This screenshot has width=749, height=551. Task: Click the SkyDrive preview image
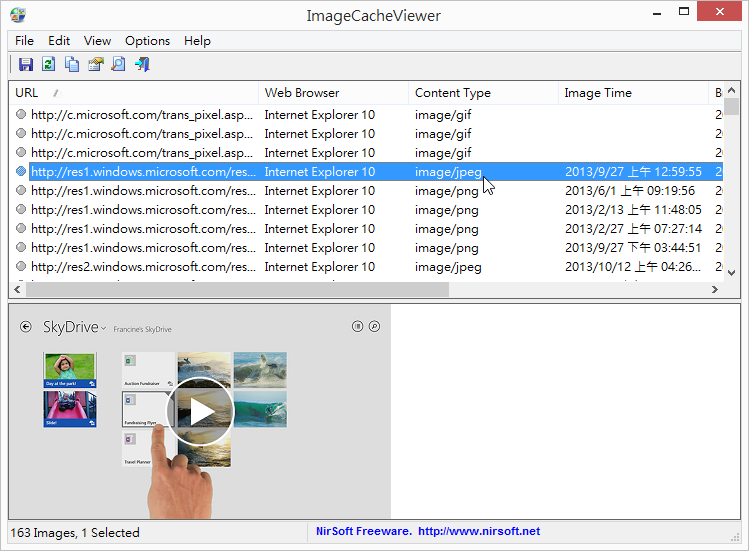(200, 412)
